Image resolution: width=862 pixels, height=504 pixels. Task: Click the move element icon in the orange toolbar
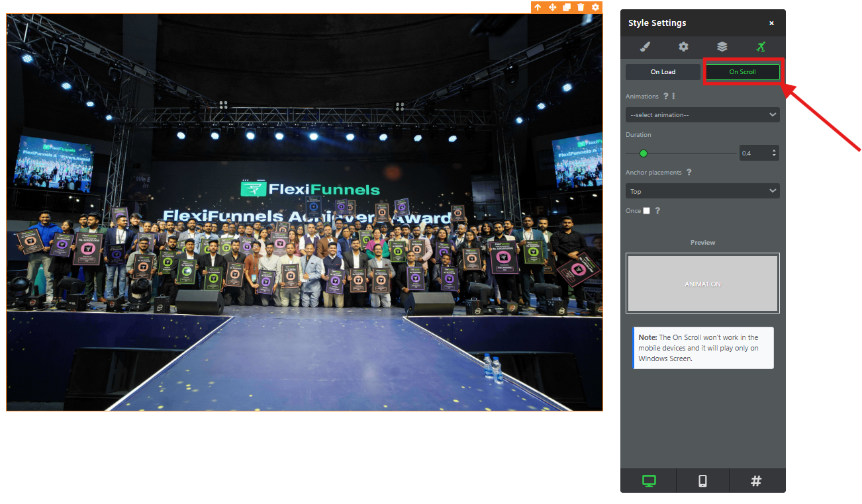click(x=552, y=7)
